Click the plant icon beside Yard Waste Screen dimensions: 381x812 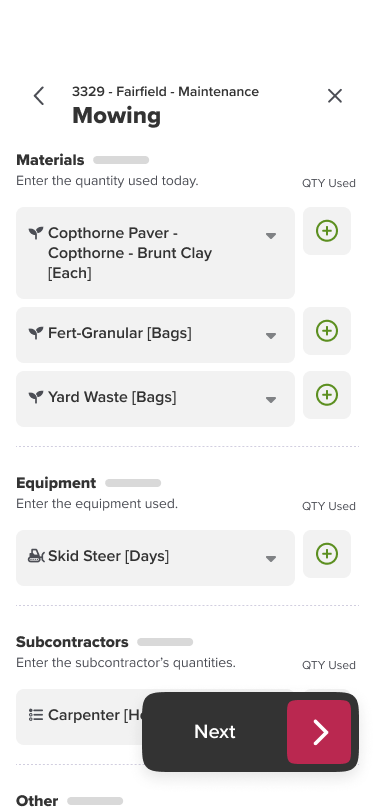pos(35,397)
